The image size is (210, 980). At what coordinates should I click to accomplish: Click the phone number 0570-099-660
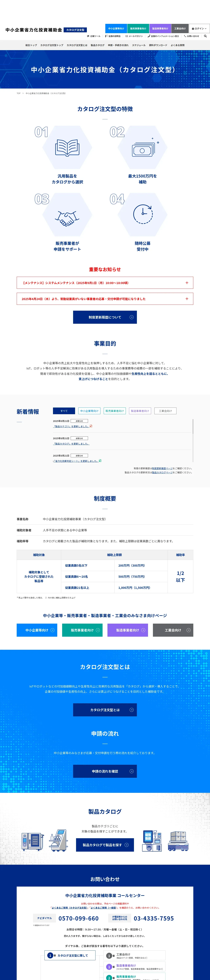tap(79, 918)
